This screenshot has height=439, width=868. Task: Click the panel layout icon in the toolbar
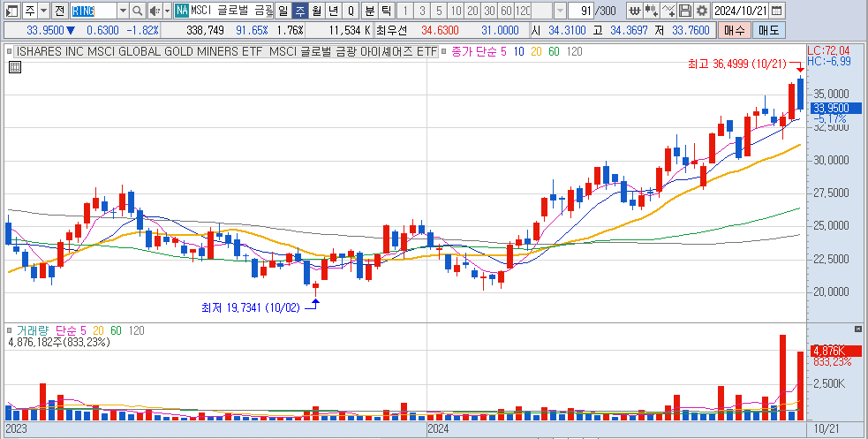[x=12, y=10]
